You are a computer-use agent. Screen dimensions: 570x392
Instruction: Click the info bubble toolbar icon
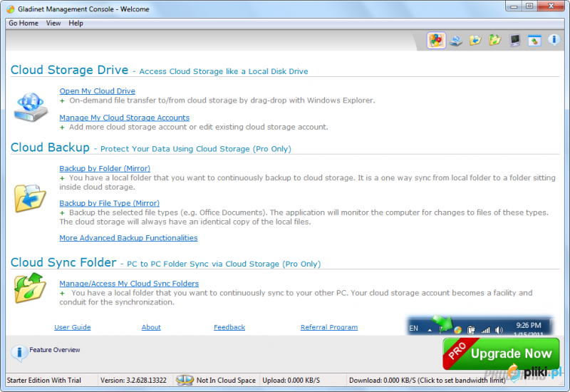click(x=554, y=40)
